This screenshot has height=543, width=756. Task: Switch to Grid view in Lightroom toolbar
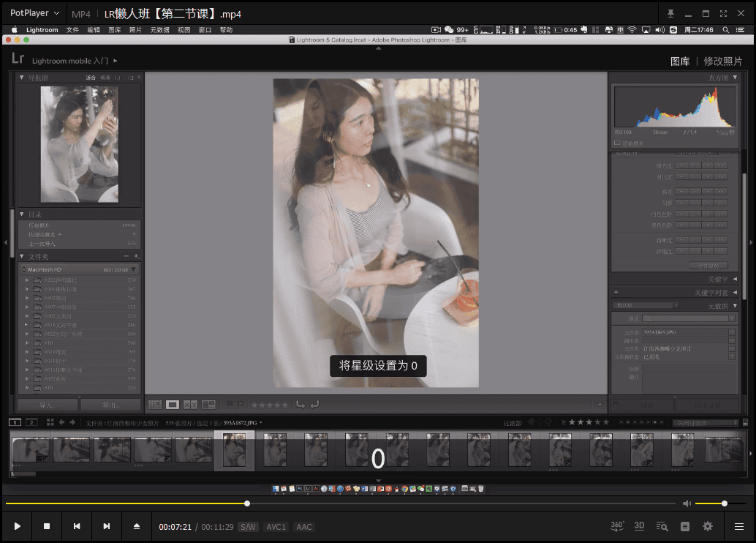point(155,405)
